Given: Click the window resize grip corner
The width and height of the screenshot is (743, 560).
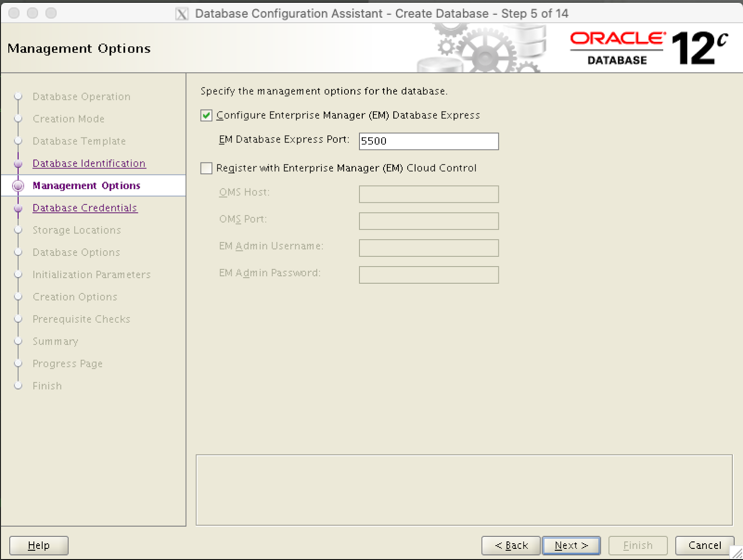Looking at the screenshot, I should [x=737, y=553].
